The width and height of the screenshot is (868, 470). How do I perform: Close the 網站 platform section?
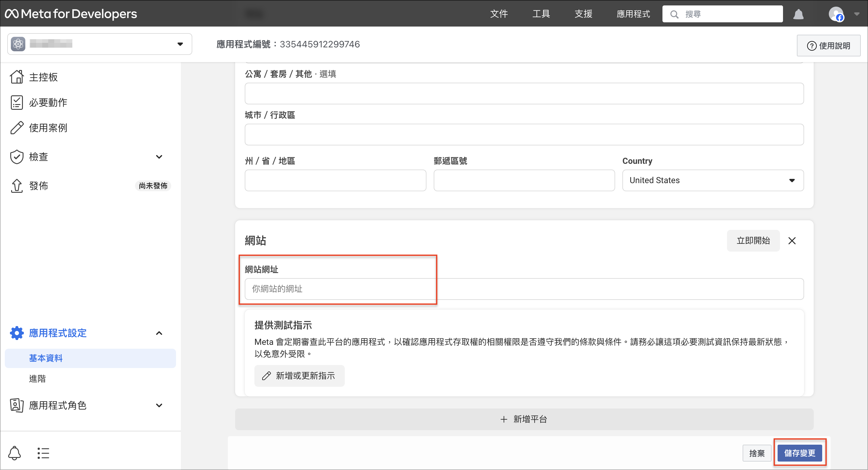[792, 241]
